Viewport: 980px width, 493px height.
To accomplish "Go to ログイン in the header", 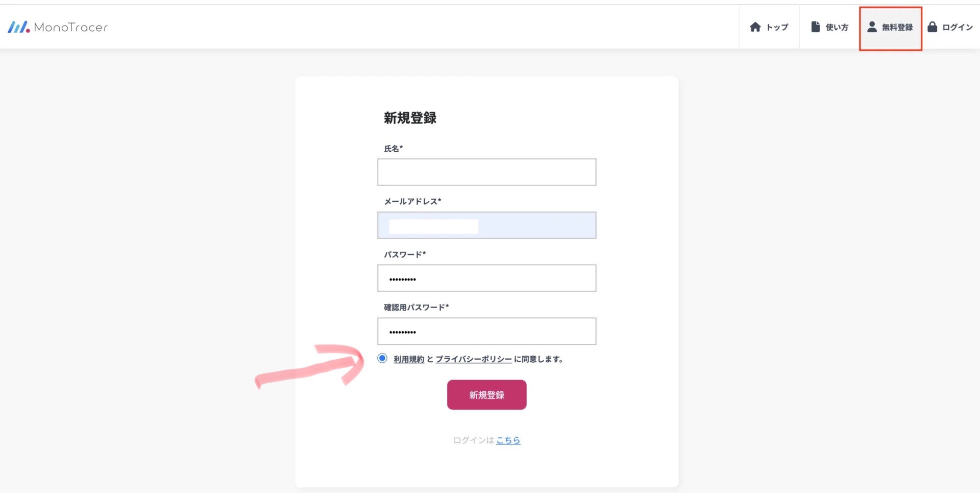I will (x=950, y=27).
